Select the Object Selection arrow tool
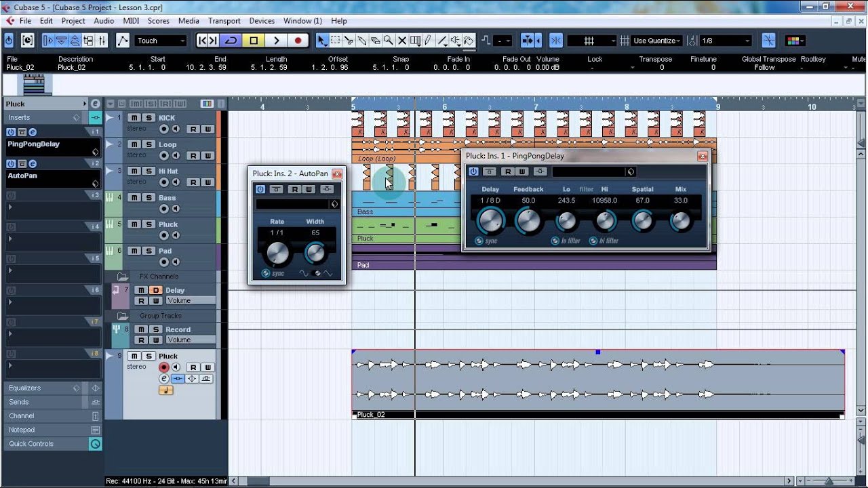 321,41
